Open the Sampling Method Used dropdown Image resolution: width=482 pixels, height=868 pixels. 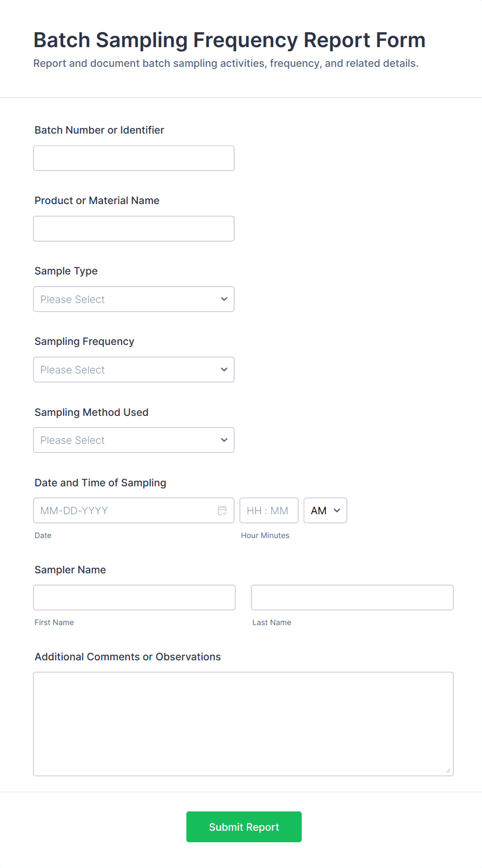coord(133,440)
